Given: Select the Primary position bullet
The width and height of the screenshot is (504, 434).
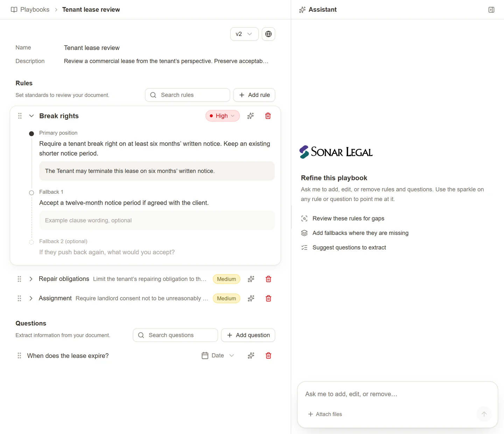Looking at the screenshot, I should coord(31,134).
